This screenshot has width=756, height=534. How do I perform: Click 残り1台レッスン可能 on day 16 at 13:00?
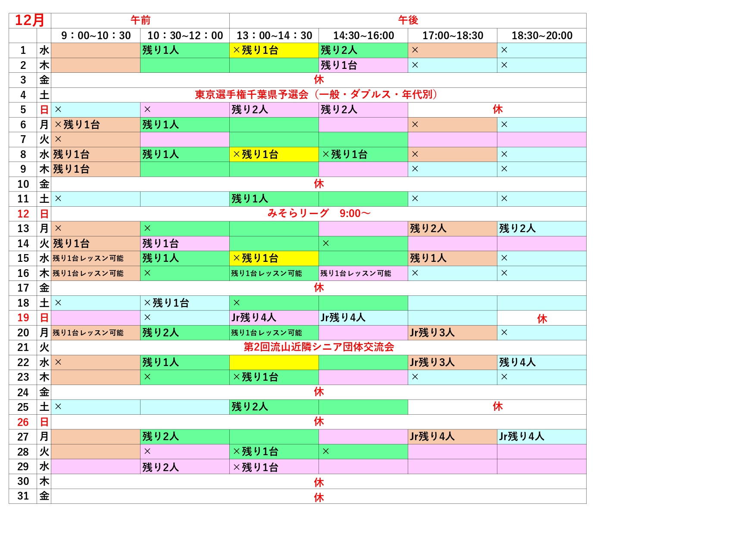[x=267, y=273]
